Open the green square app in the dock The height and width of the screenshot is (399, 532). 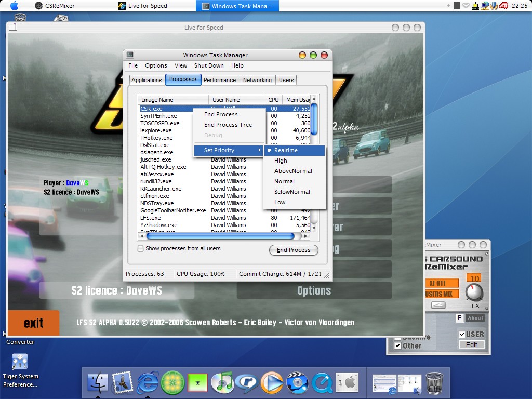tap(197, 383)
